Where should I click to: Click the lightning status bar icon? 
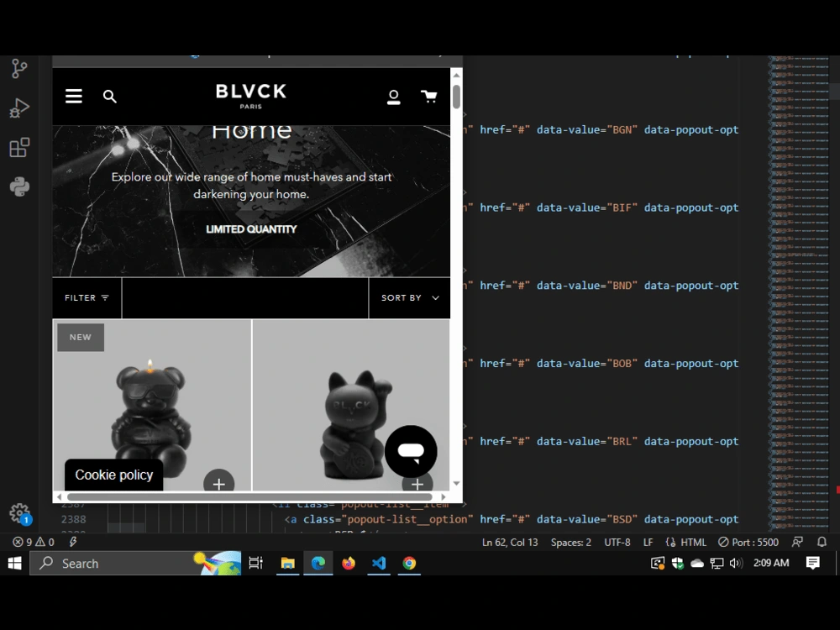click(73, 542)
